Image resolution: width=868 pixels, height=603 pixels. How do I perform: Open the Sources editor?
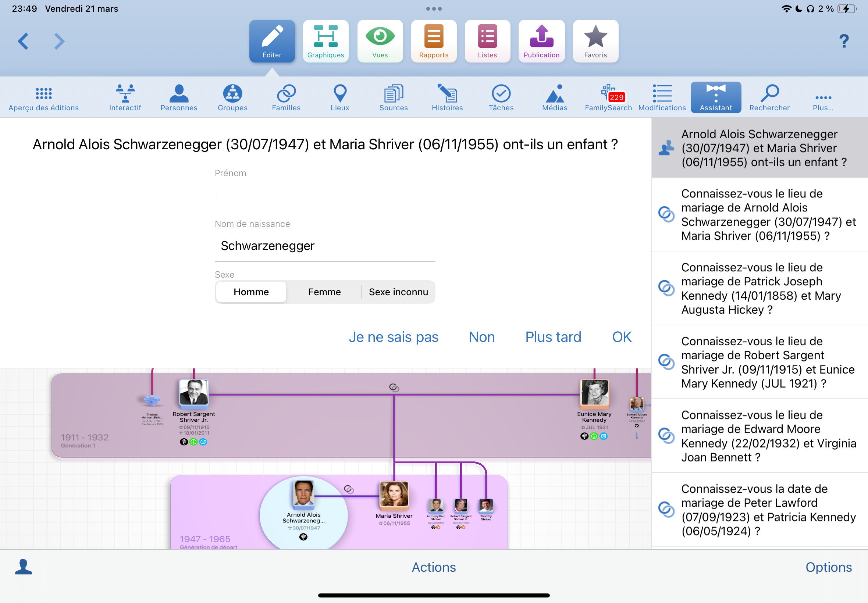(394, 97)
